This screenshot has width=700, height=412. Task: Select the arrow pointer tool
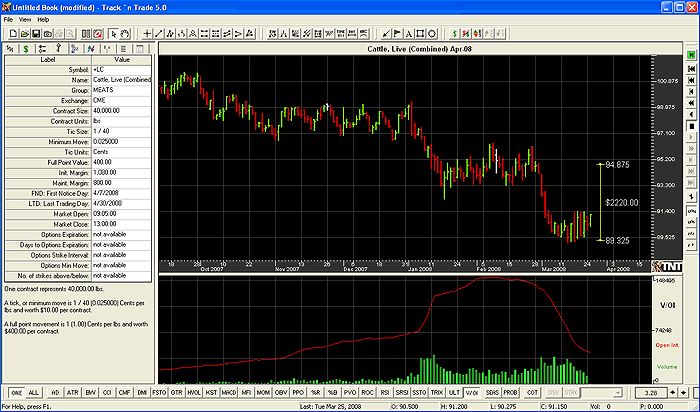[x=114, y=33]
